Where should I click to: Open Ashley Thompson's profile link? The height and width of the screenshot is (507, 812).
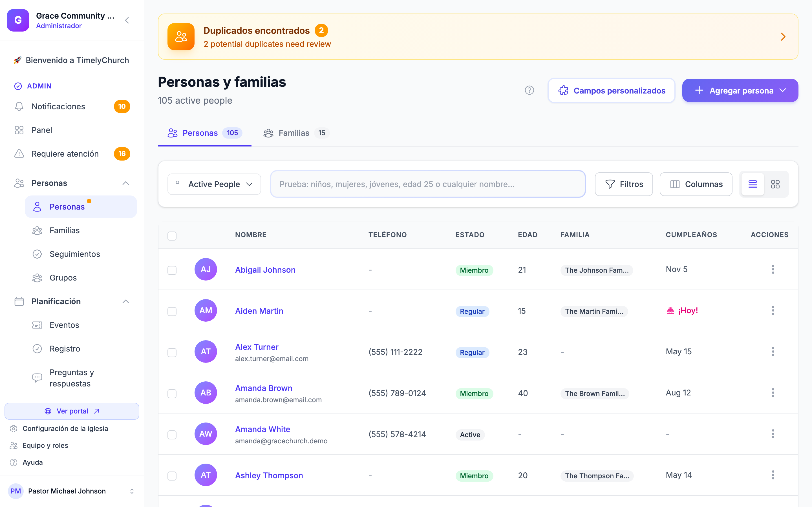click(269, 475)
